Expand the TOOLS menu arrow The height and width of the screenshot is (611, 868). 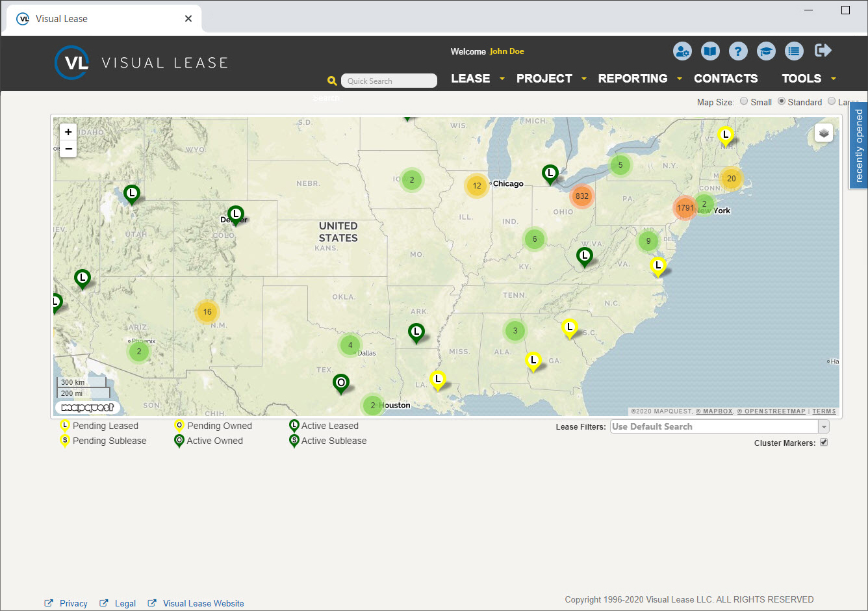(x=834, y=79)
